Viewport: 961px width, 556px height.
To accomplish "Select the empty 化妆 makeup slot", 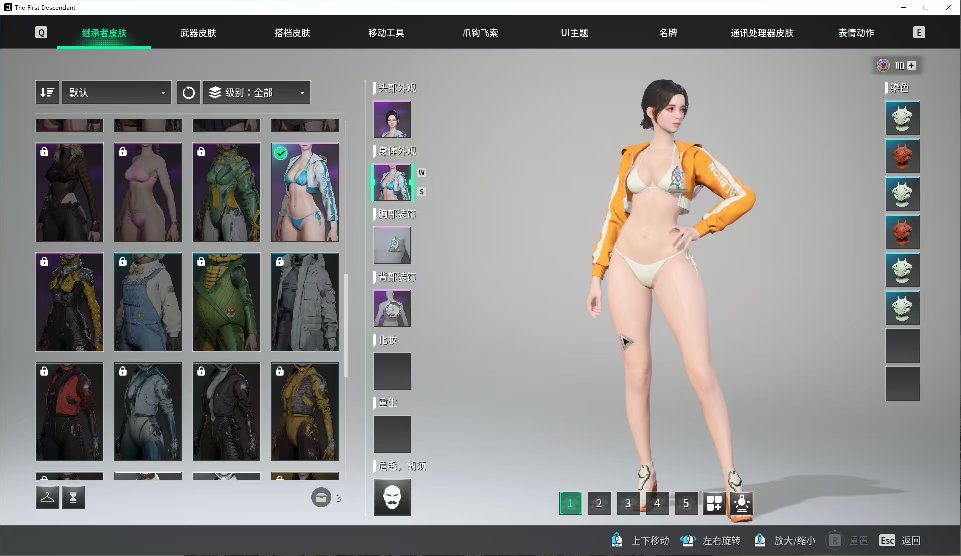I will pyautogui.click(x=392, y=371).
